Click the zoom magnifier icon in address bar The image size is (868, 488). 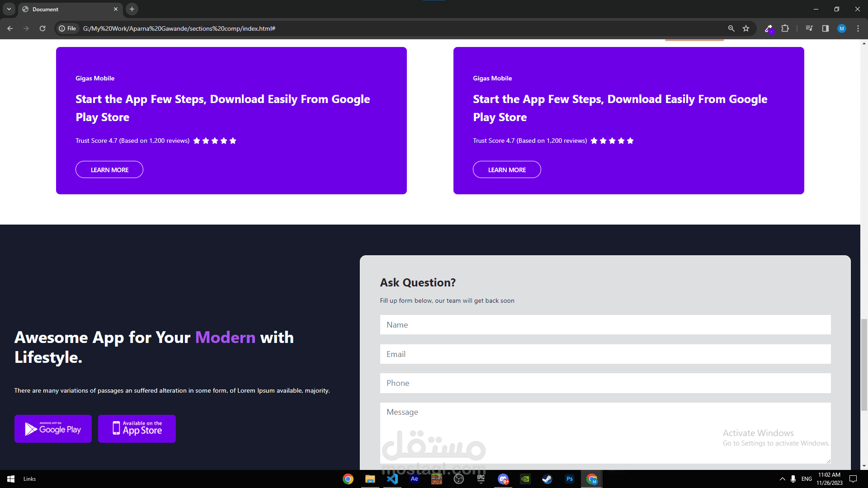click(x=731, y=28)
